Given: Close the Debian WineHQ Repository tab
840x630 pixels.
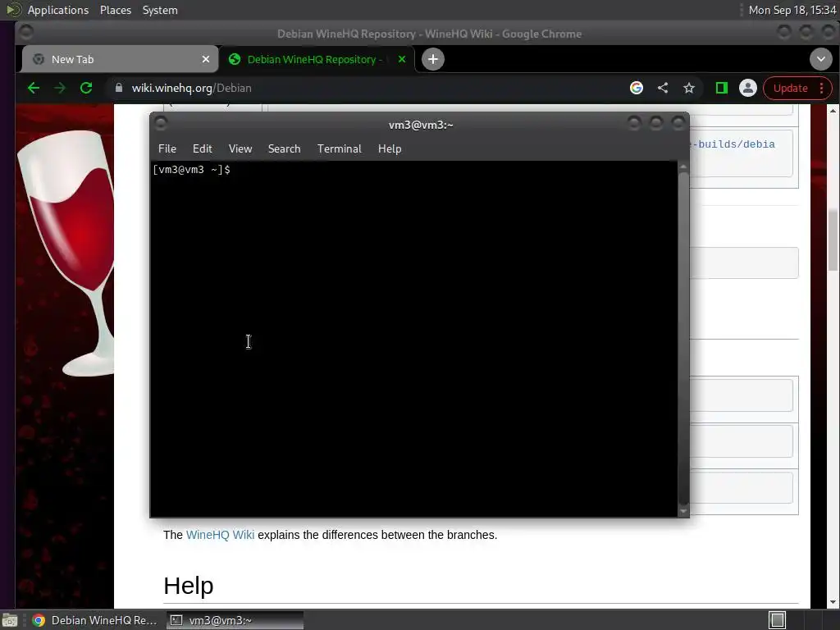Looking at the screenshot, I should pos(402,59).
